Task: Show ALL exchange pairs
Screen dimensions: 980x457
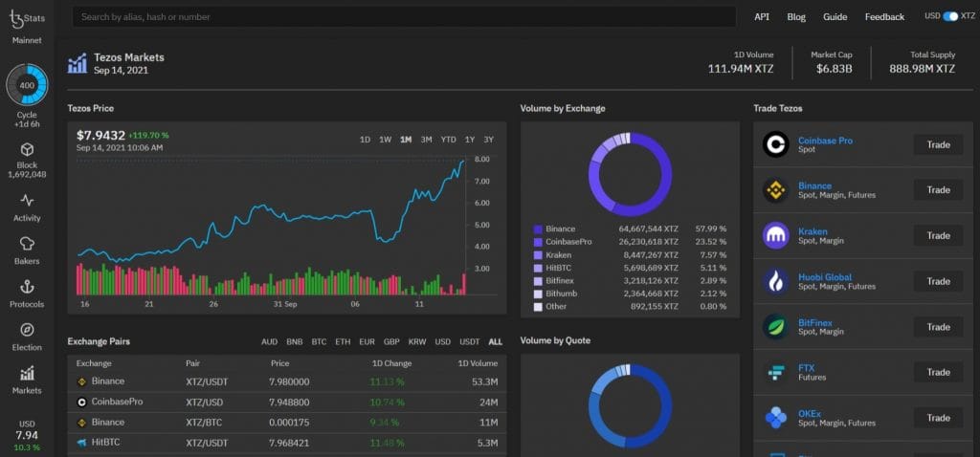Action: 495,342
